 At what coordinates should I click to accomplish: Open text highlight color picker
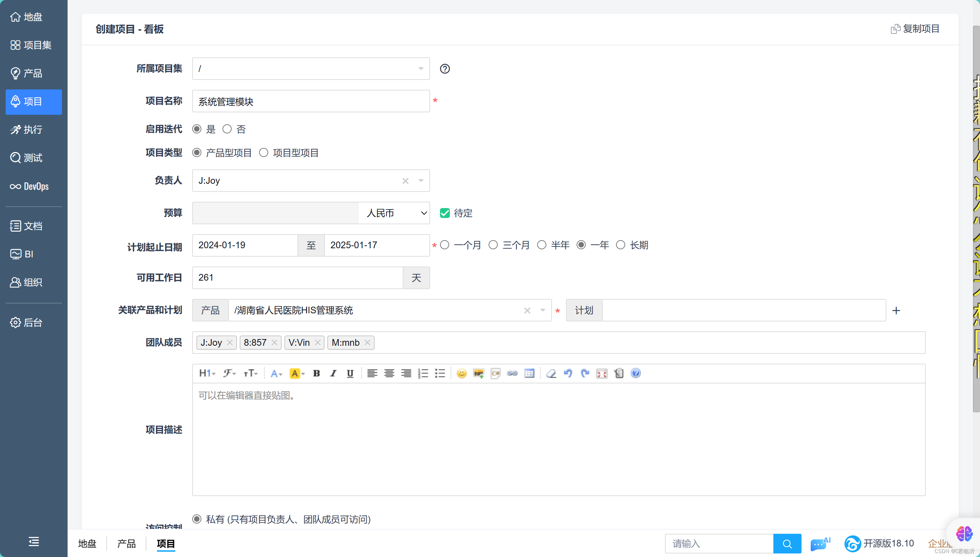pos(297,373)
